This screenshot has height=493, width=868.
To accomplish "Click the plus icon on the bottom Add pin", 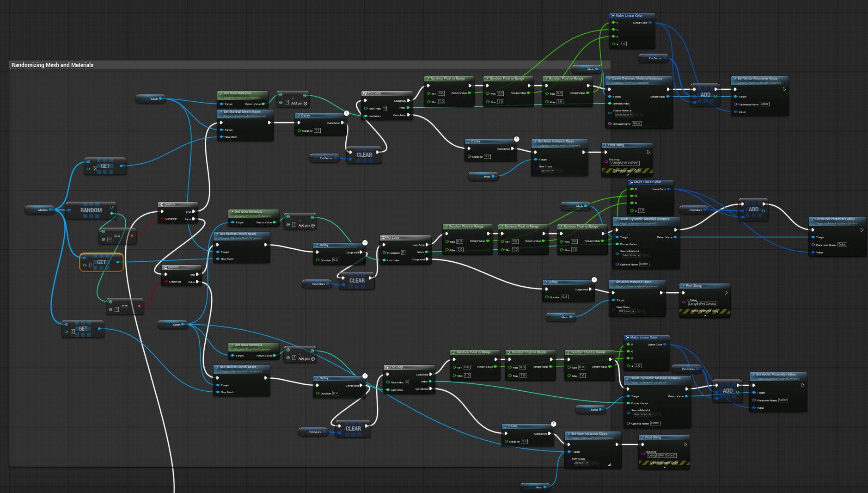I will pos(313,359).
